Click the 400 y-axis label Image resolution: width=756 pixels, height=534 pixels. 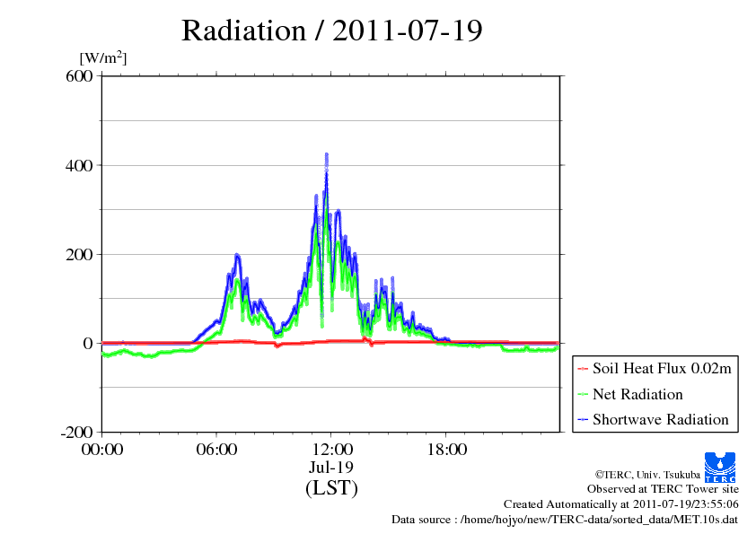point(79,166)
